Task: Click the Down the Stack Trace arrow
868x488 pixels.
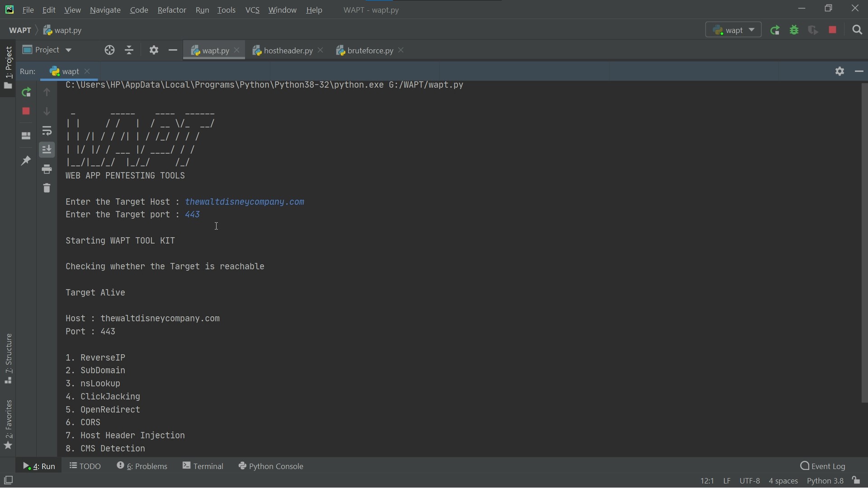Action: click(x=47, y=111)
